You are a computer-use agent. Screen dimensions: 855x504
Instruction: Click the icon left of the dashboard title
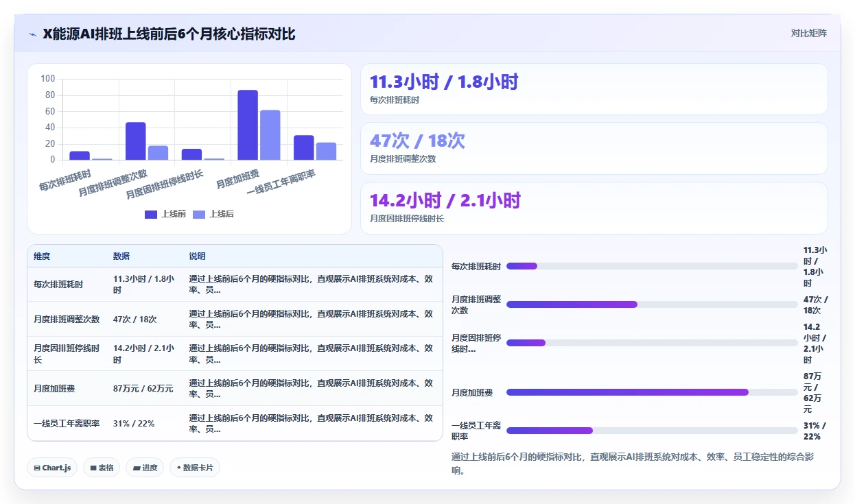(x=32, y=34)
